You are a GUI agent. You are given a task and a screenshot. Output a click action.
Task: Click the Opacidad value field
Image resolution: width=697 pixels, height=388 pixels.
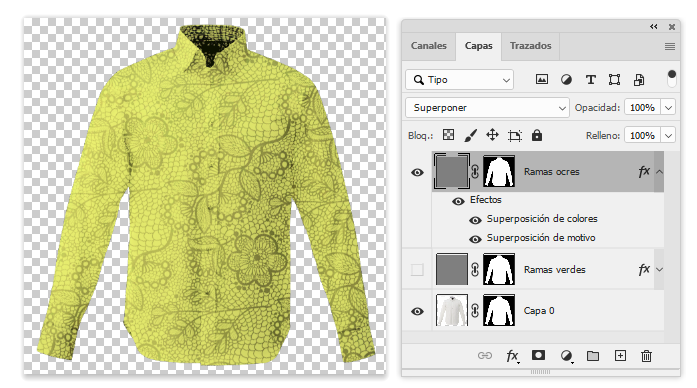[642, 108]
